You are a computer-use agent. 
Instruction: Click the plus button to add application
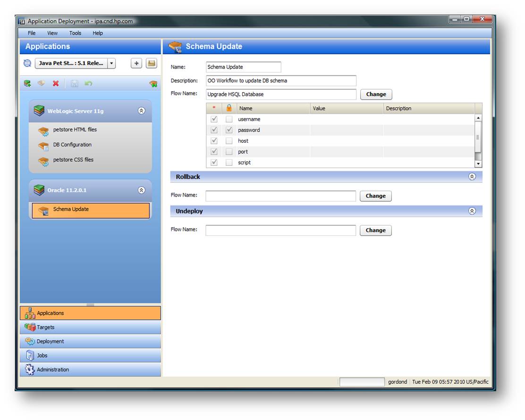136,63
